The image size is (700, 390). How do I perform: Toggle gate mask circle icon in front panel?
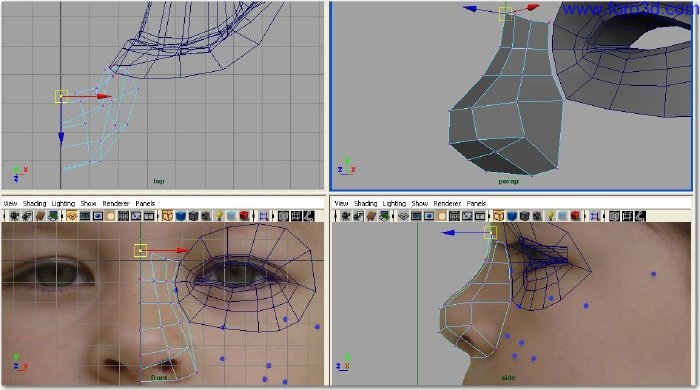tap(110, 216)
